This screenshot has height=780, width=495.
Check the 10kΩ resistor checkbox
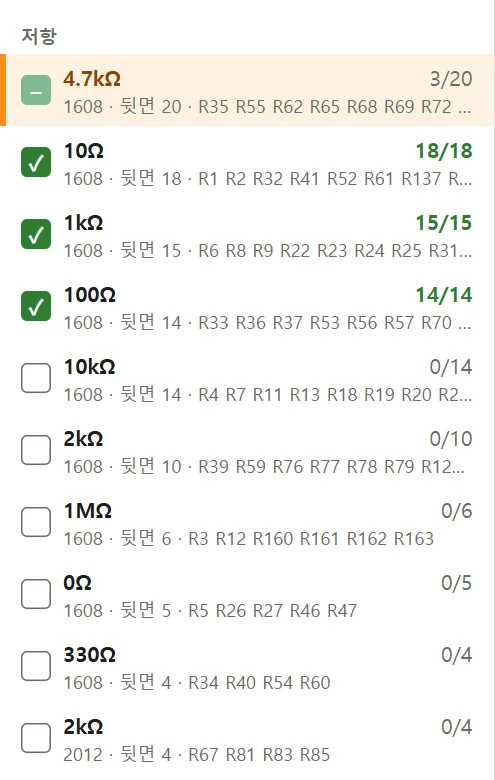[36, 378]
